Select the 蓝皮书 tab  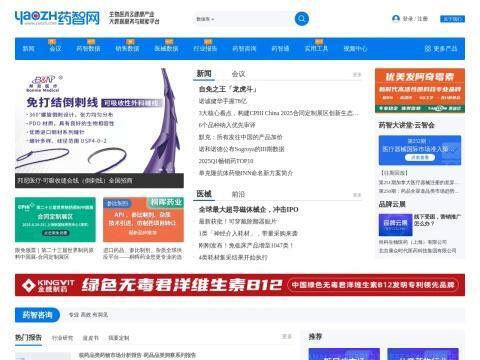point(91,338)
